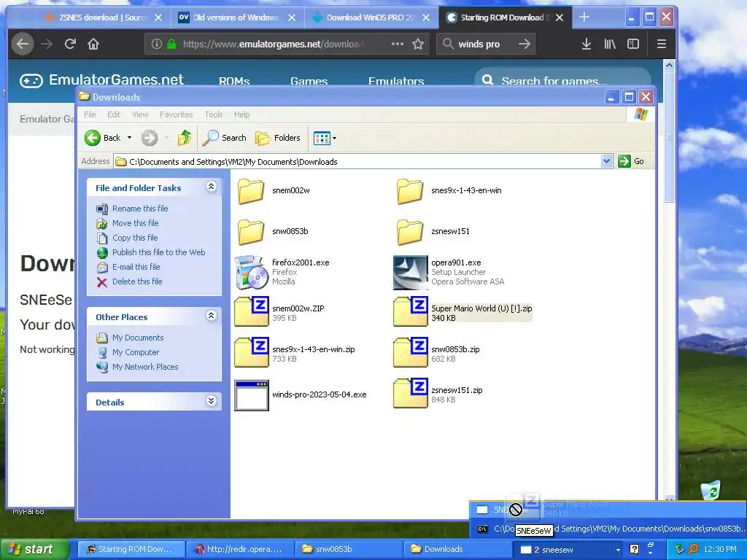Click the Go button next to address
747x560 pixels.
631,161
